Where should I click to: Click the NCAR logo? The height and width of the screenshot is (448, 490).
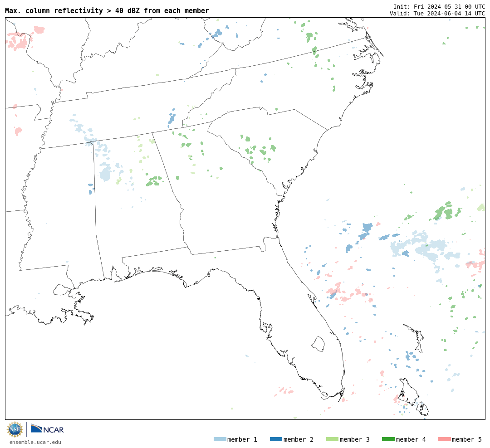click(x=47, y=429)
